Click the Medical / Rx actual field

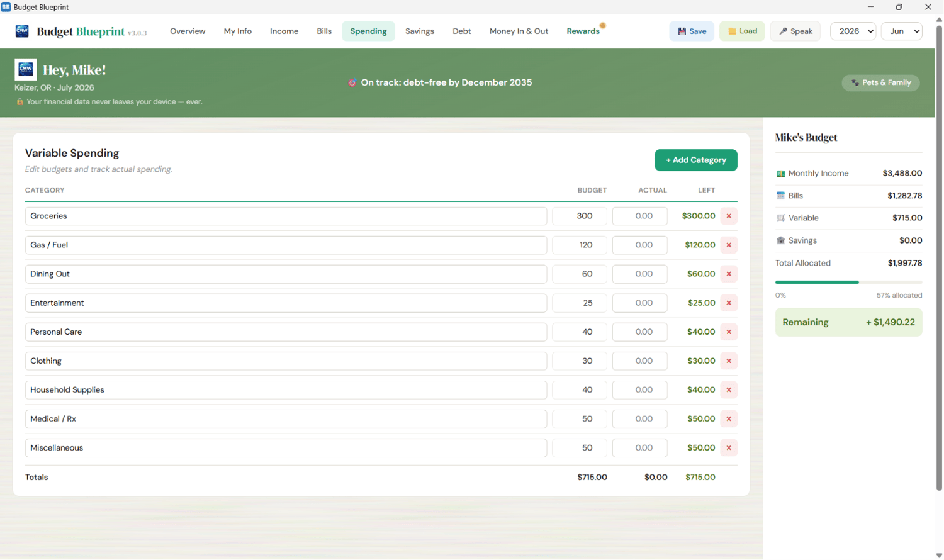pyautogui.click(x=639, y=418)
